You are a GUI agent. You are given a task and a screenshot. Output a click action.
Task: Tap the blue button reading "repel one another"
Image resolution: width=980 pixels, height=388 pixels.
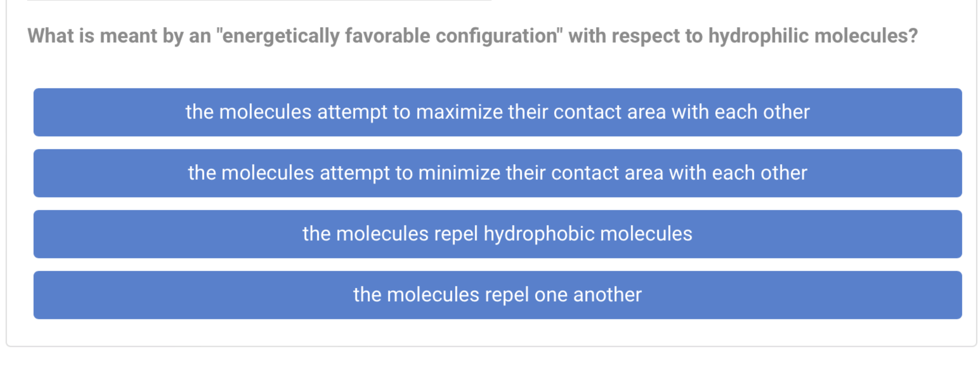click(498, 295)
